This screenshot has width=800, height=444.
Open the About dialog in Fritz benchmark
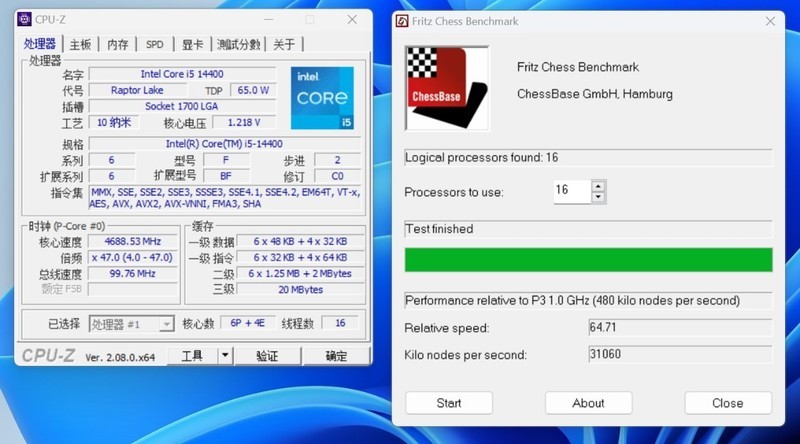[x=588, y=403]
